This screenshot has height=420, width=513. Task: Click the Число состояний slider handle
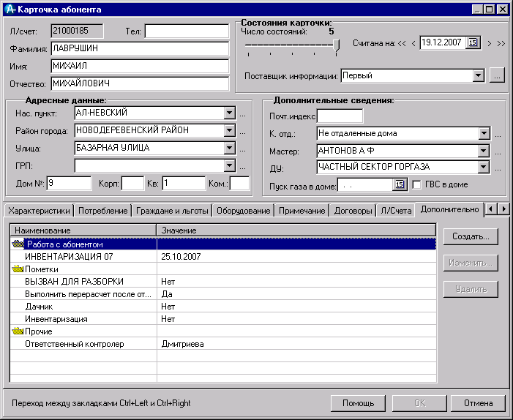337,46
